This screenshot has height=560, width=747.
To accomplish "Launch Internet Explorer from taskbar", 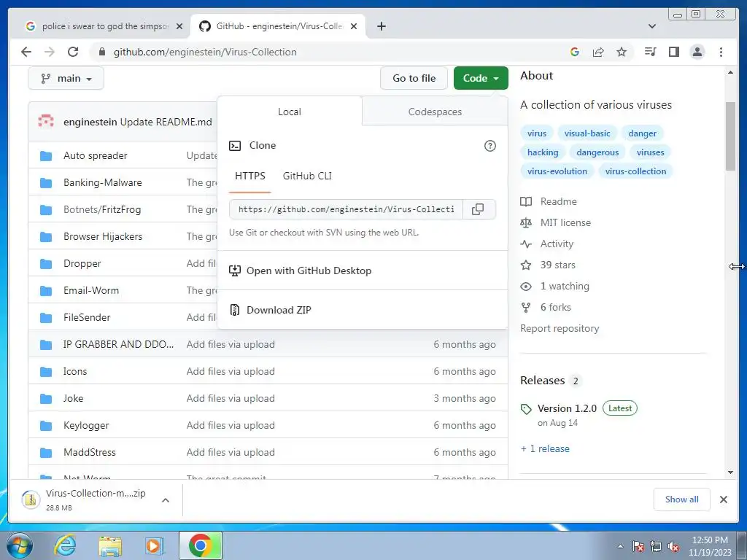I will tap(64, 545).
